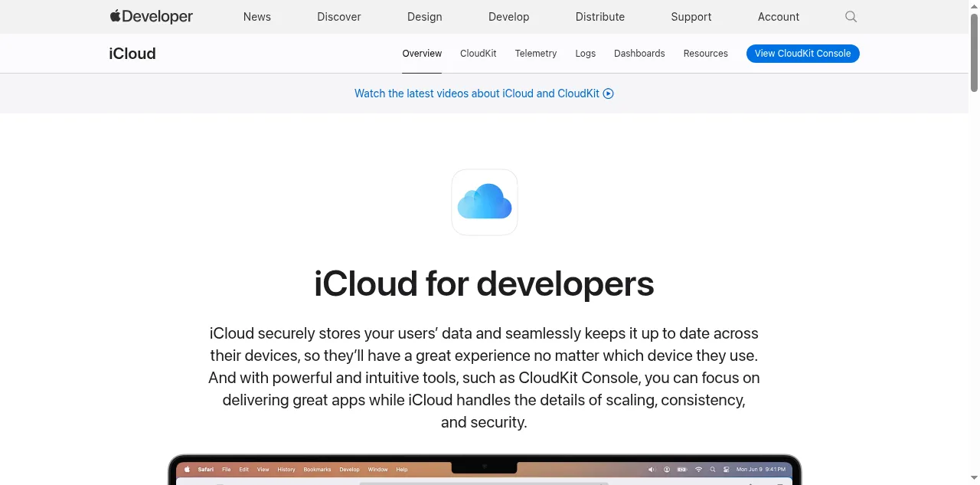
Task: Open the Support menu item
Action: click(x=691, y=17)
